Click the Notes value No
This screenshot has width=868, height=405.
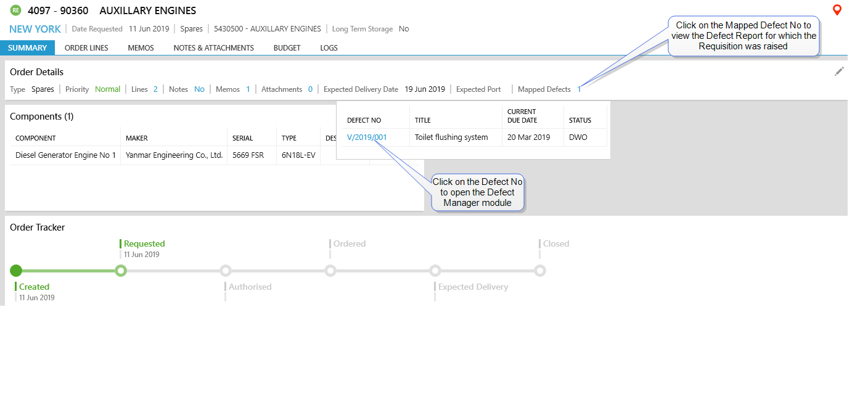(x=199, y=89)
